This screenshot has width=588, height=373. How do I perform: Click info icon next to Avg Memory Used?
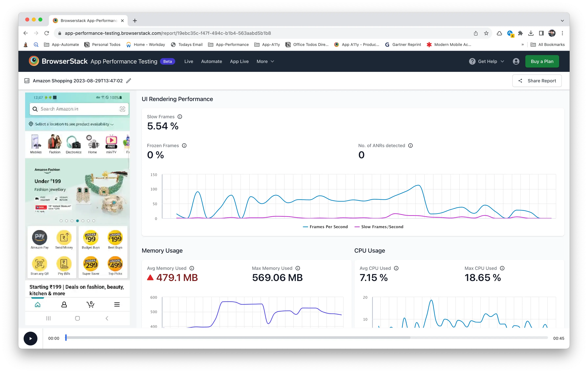coord(192,268)
